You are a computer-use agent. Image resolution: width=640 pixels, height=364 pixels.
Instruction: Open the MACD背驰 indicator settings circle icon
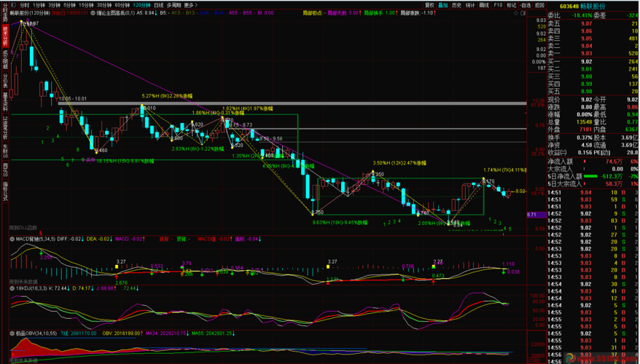pos(13,237)
